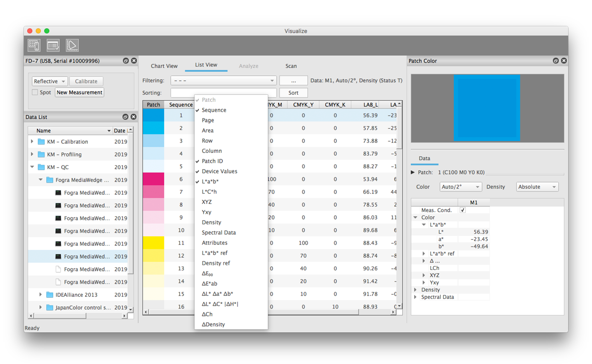Screen dimensions: 592x364
Task: Select the magenta patch swatch in row 6
Action: (x=153, y=179)
